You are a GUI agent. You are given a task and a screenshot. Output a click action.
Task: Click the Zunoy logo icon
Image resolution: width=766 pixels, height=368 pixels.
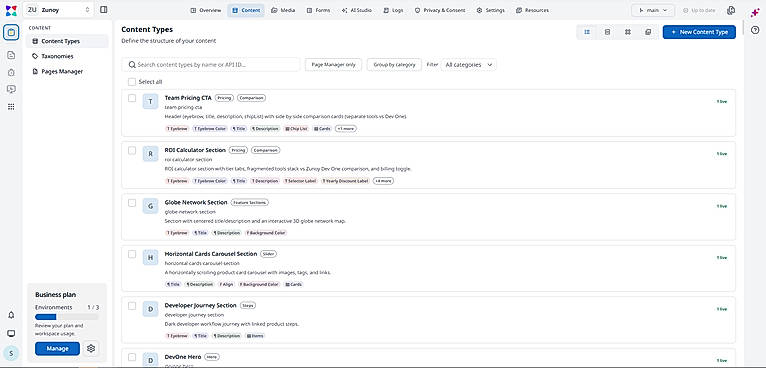11,10
